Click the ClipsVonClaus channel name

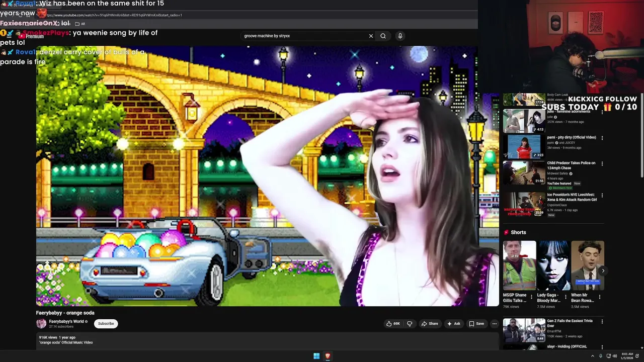point(557,205)
